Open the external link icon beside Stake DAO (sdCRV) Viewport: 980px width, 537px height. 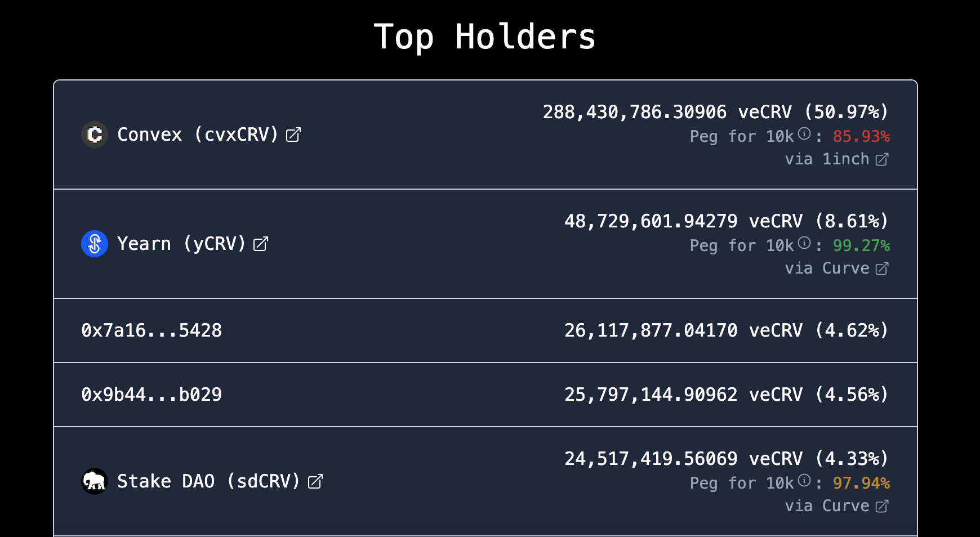coord(315,482)
